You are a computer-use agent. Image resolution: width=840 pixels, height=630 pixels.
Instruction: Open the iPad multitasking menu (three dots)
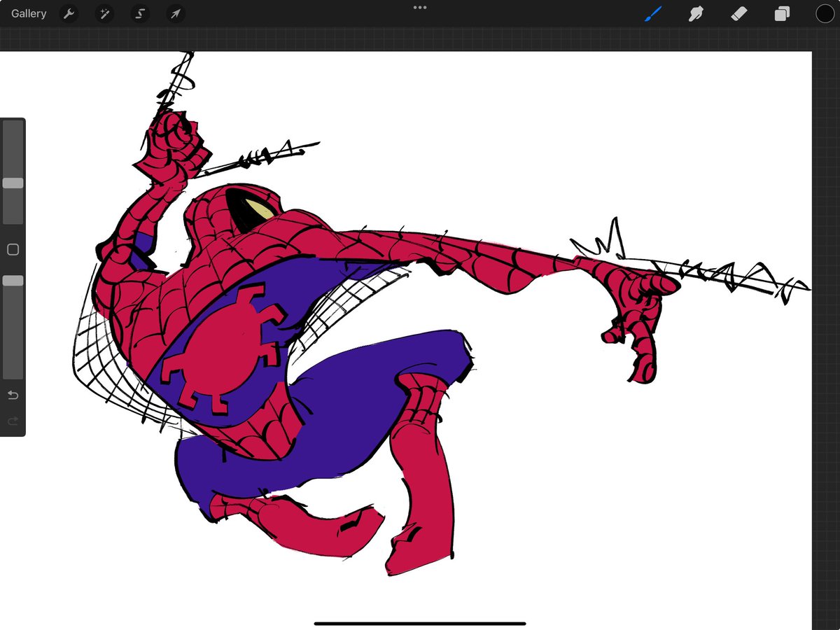pos(419,7)
